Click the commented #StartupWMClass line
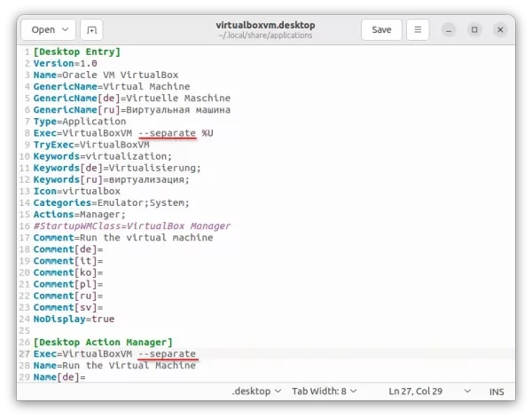 point(131,225)
